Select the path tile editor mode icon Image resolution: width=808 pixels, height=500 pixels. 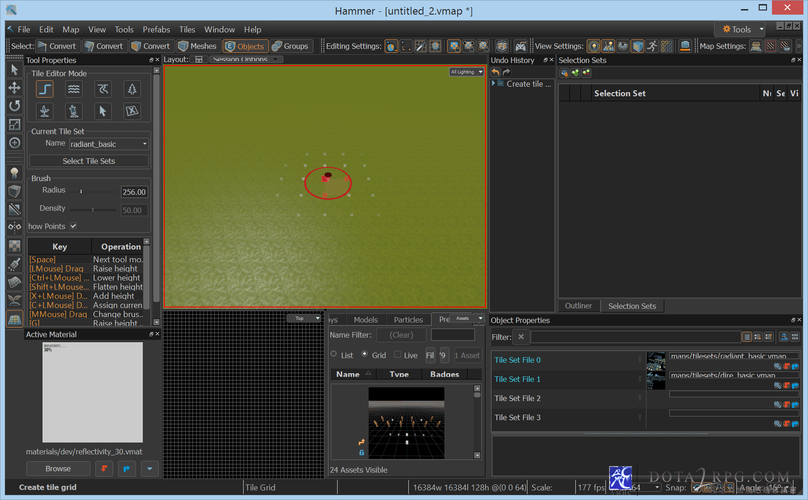tap(103, 89)
